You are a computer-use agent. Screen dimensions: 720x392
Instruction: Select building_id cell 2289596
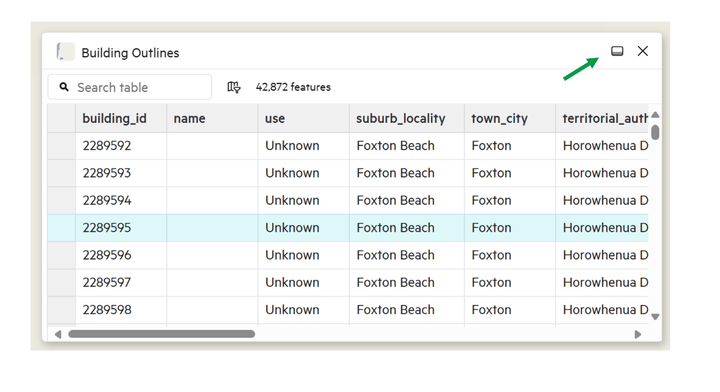coord(121,255)
